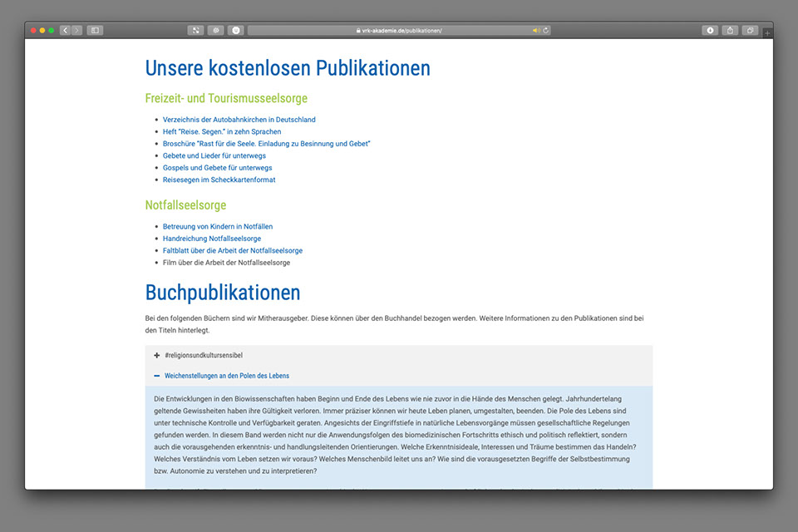This screenshot has width=798, height=532.
Task: Open Verzeichnis der Autobahnkirchen in Deutschland
Action: pyautogui.click(x=239, y=120)
